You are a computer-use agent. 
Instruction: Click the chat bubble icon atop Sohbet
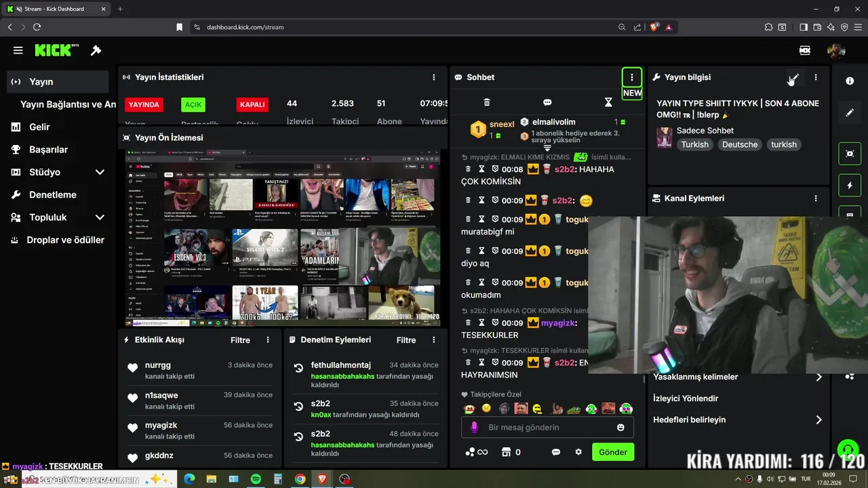[547, 102]
